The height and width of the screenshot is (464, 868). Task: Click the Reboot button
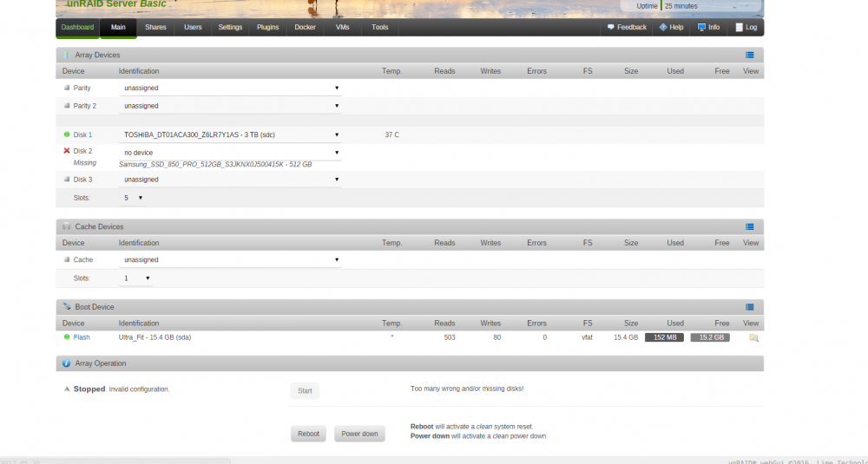coord(308,434)
